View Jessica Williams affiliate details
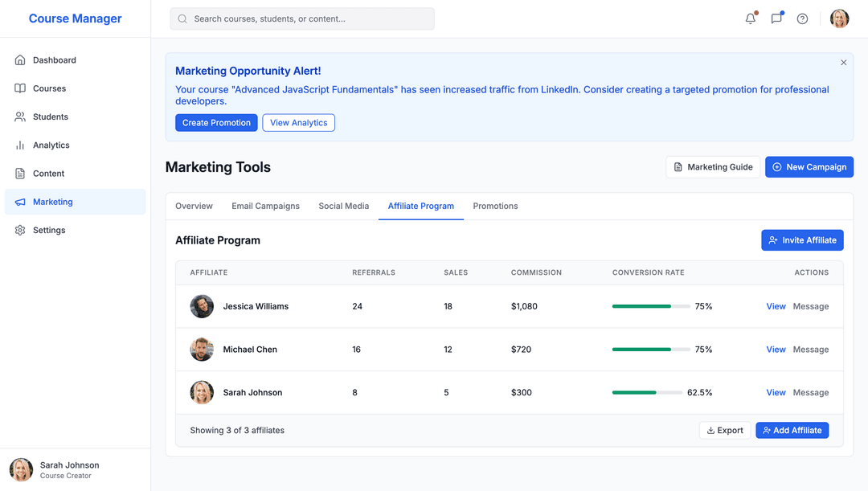 pyautogui.click(x=776, y=306)
